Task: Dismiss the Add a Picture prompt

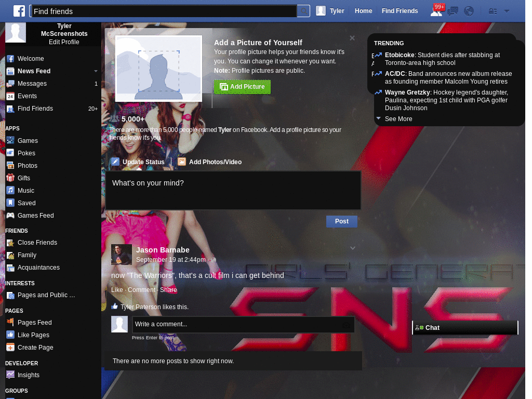Action: tap(352, 38)
